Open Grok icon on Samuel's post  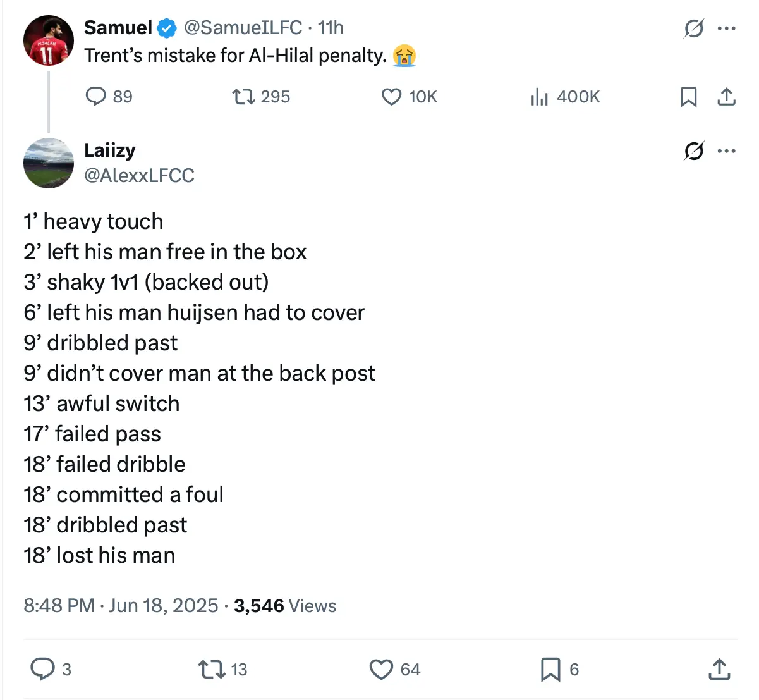pyautogui.click(x=693, y=28)
